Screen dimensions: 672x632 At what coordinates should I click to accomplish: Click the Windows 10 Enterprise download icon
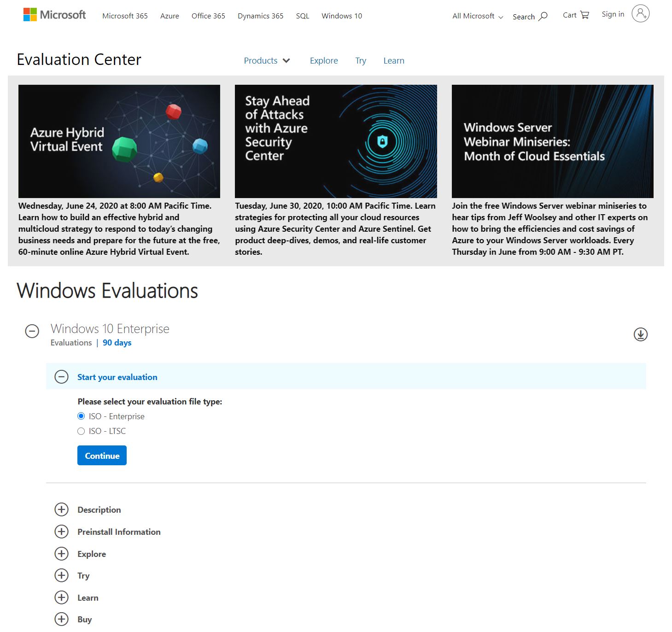tap(640, 334)
